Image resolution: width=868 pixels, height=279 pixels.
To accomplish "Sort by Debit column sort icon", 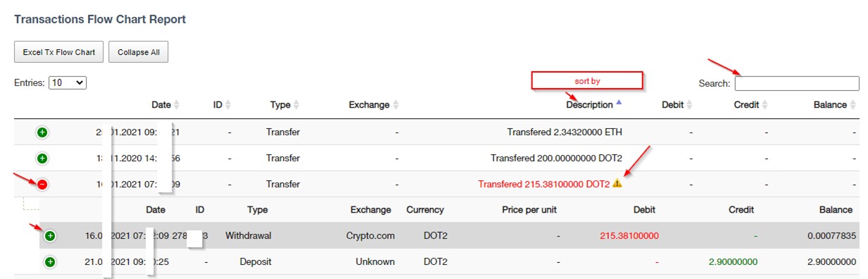I will [690, 105].
